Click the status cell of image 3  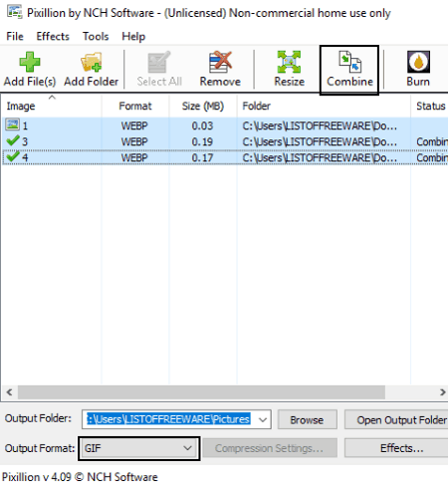tap(432, 141)
